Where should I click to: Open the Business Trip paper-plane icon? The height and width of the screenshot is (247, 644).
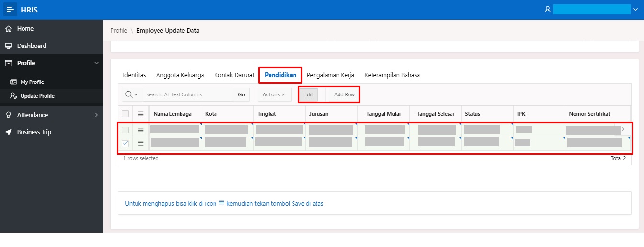pyautogui.click(x=8, y=132)
